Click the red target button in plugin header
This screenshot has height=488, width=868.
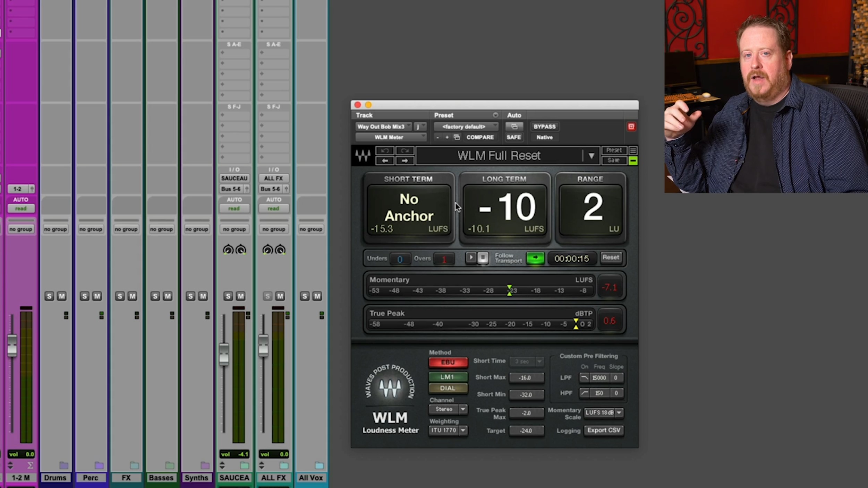pos(631,127)
